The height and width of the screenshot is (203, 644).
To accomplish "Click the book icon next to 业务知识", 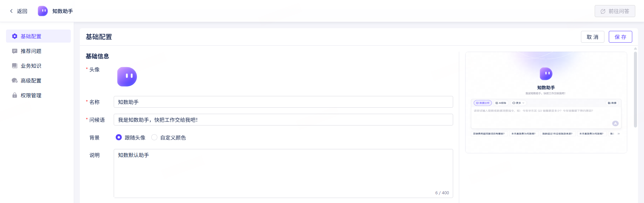I will coord(15,66).
